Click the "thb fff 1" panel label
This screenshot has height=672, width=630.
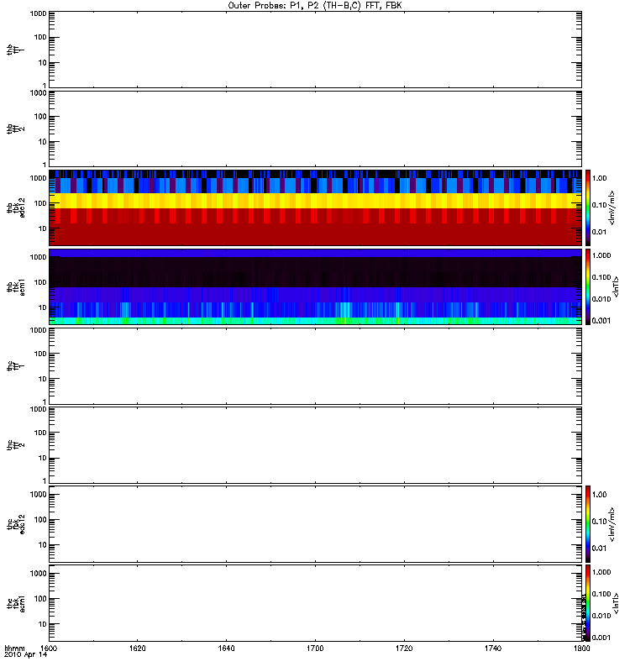pyautogui.click(x=15, y=50)
